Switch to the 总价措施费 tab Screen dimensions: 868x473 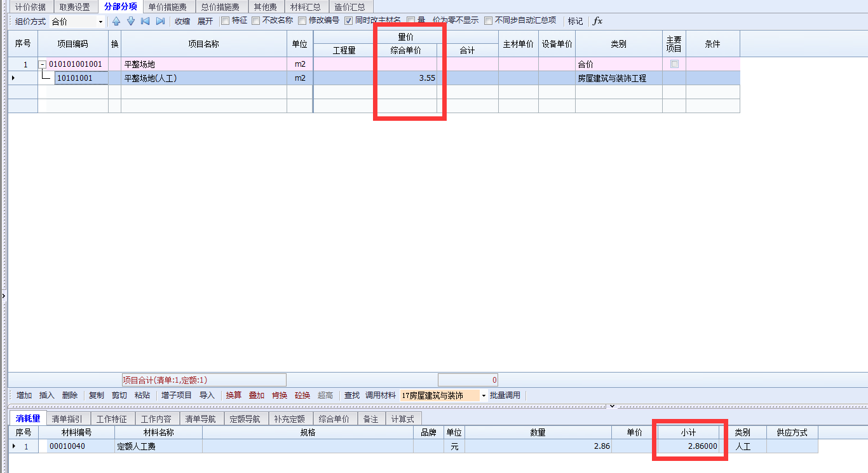220,7
